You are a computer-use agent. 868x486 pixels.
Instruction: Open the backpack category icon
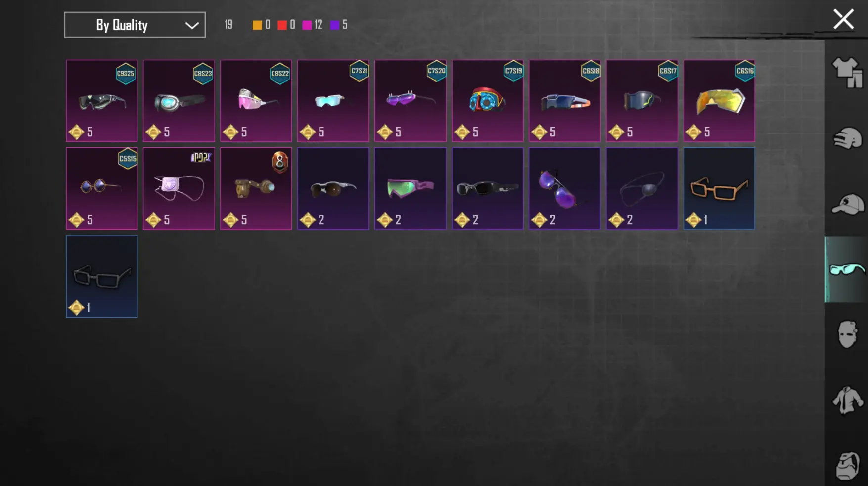pyautogui.click(x=847, y=465)
